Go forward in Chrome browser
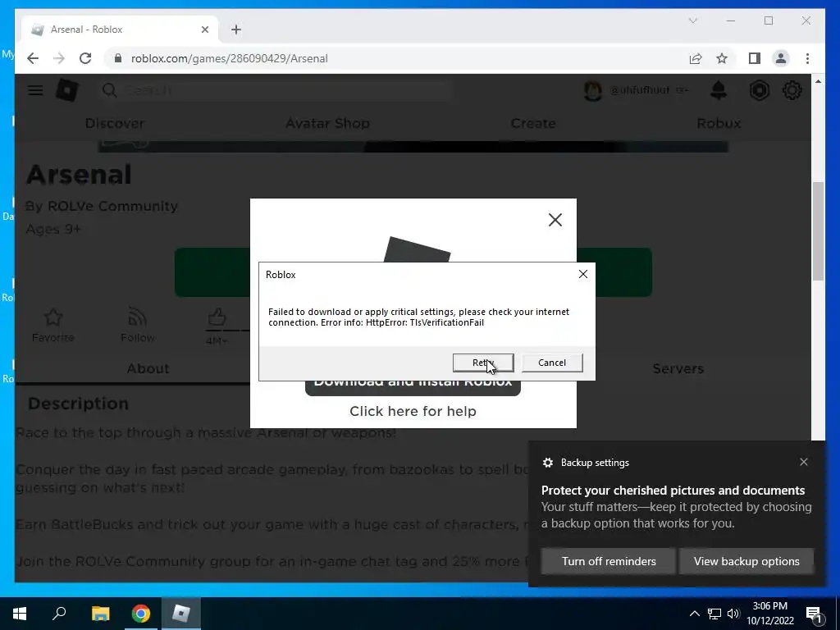Screen dimensions: 840x630 pyautogui.click(x=59, y=58)
